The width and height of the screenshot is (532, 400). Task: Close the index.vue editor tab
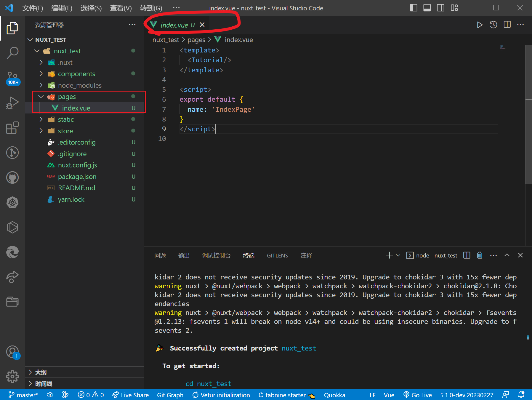pyautogui.click(x=202, y=25)
